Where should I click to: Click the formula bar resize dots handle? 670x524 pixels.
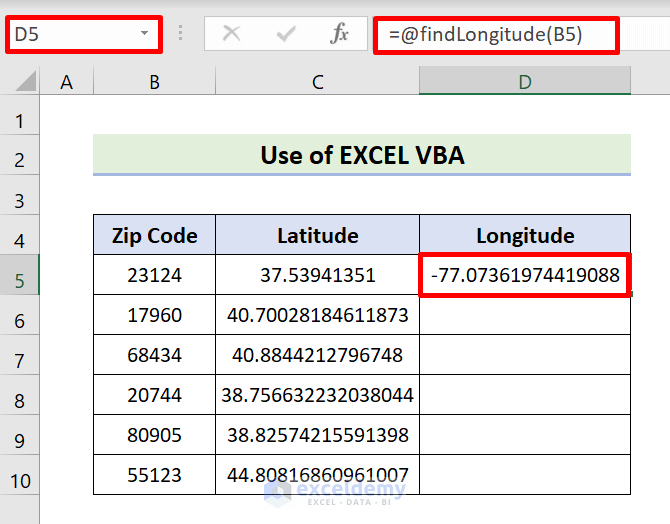coord(180,33)
